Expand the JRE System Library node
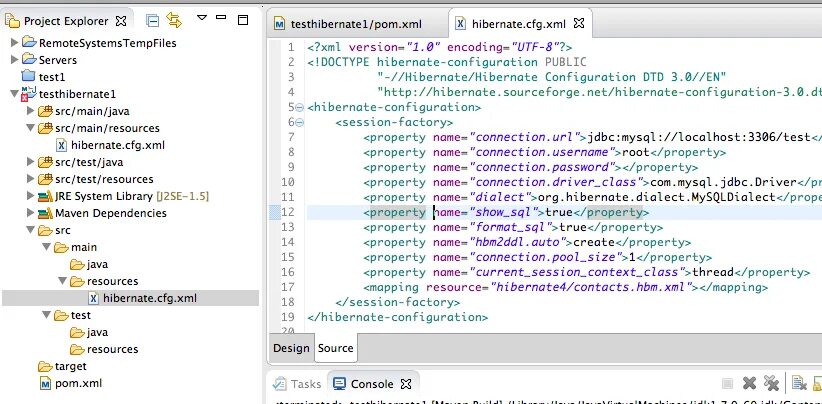 (x=30, y=196)
